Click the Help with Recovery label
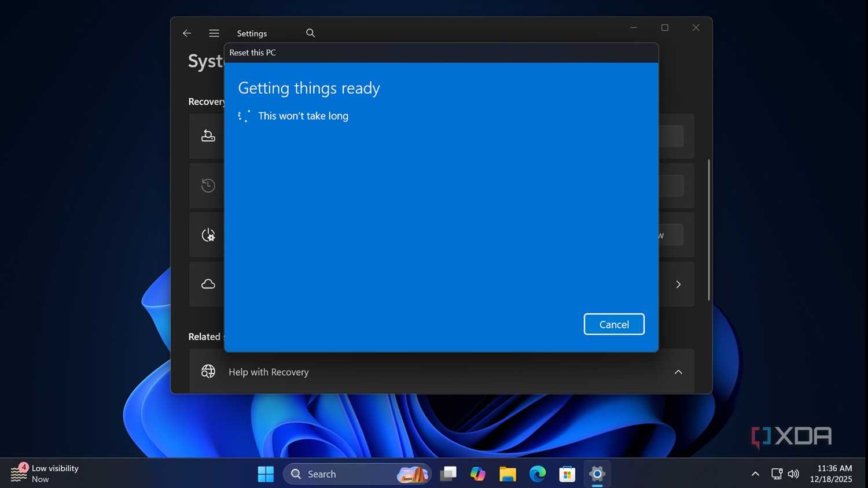 (269, 372)
